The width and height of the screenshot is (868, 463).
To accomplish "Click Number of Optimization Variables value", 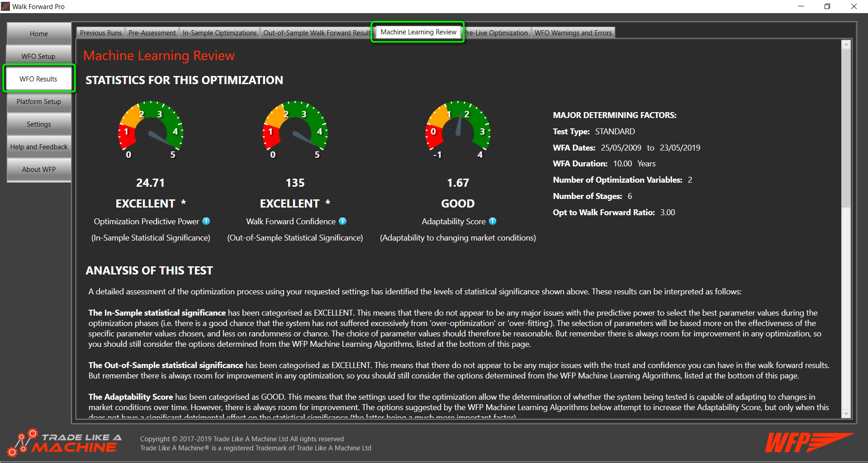I will tap(690, 180).
